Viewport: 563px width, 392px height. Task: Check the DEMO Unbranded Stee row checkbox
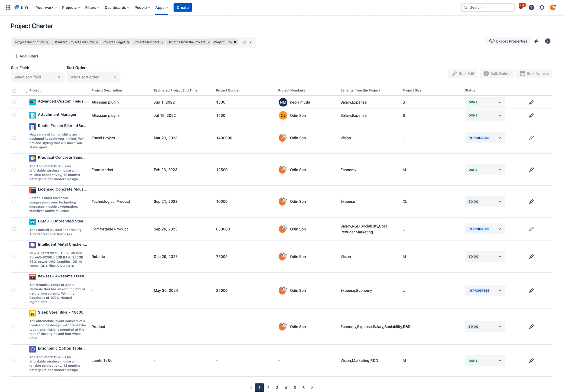click(x=14, y=229)
